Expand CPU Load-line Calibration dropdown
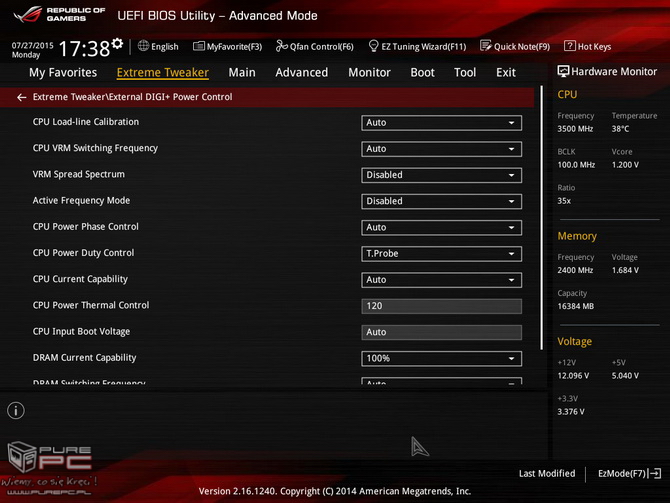Image resolution: width=670 pixels, height=503 pixels. (441, 123)
